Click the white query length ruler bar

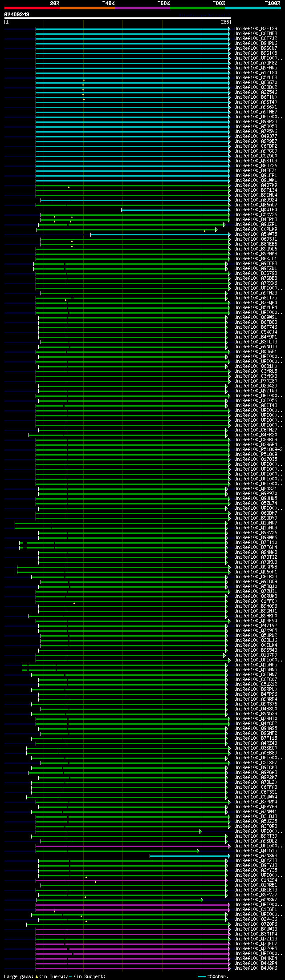[118, 18]
